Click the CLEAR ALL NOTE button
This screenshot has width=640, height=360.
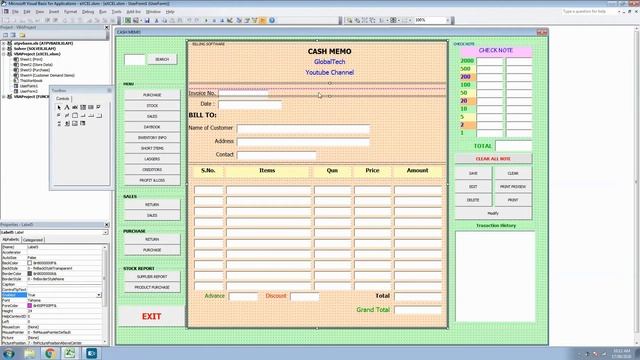[x=493, y=159]
